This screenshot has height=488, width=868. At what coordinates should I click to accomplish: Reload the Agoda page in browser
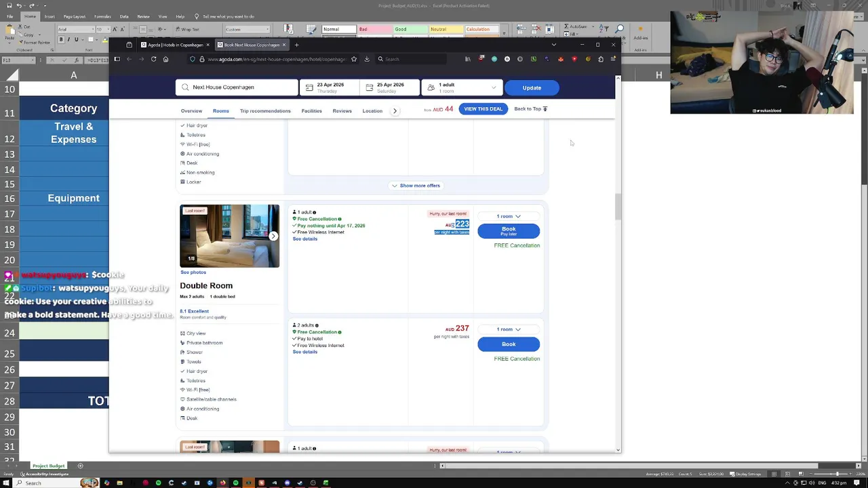[x=153, y=59]
